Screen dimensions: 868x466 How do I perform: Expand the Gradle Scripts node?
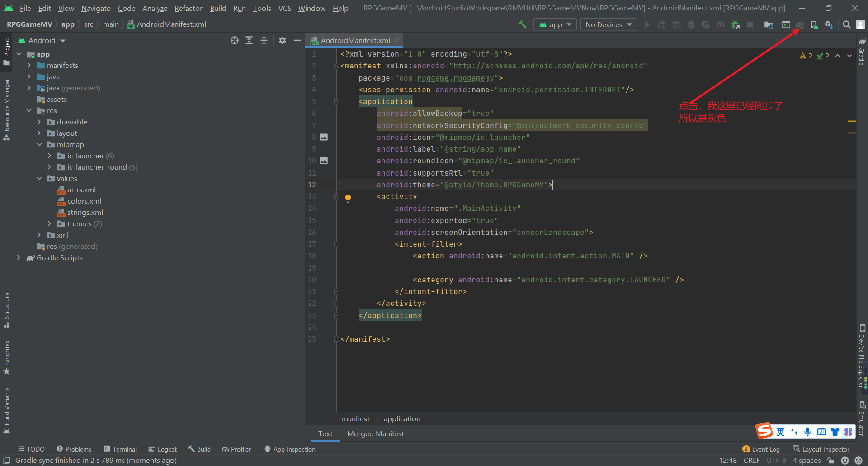click(x=19, y=257)
